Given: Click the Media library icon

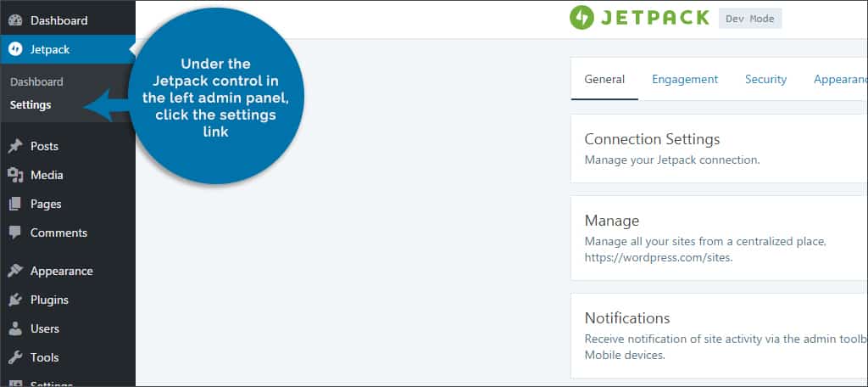Looking at the screenshot, I should point(15,175).
